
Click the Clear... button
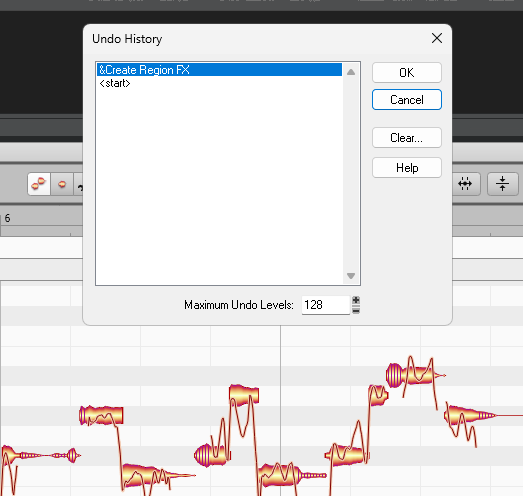coord(407,137)
